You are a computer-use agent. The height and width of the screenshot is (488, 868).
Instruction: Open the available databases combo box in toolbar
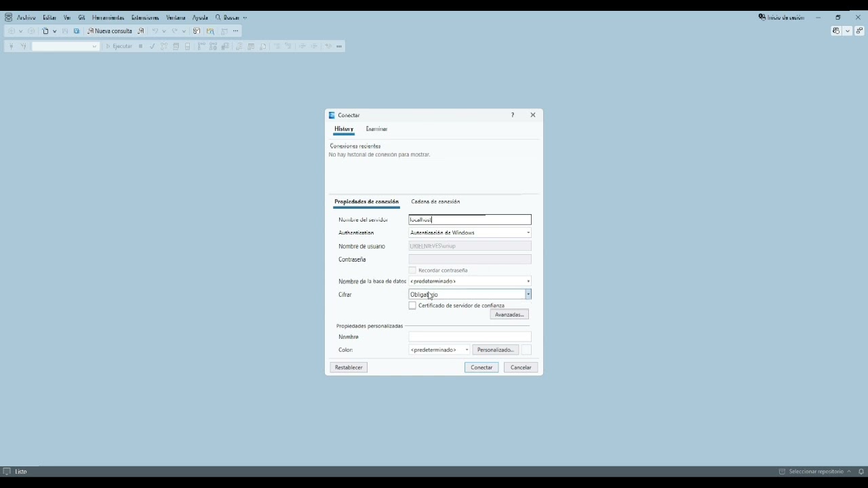point(65,46)
